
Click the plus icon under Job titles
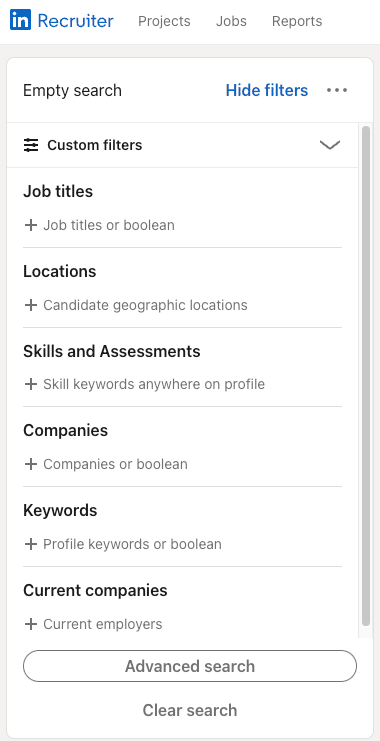pyautogui.click(x=31, y=225)
